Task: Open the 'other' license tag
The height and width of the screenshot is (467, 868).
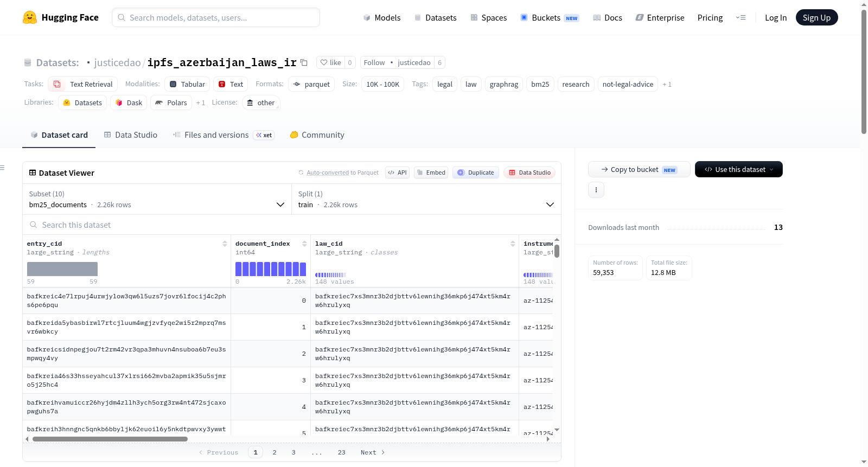Action: 261,103
